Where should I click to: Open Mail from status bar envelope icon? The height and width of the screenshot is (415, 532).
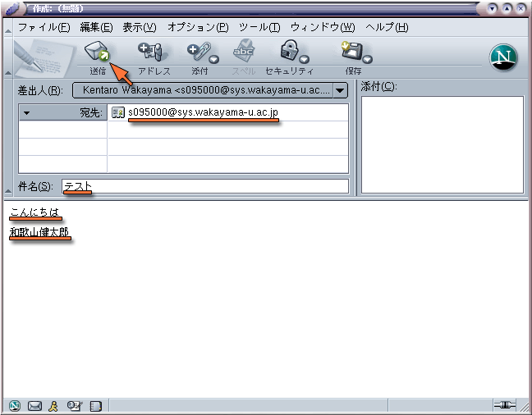pos(35,405)
